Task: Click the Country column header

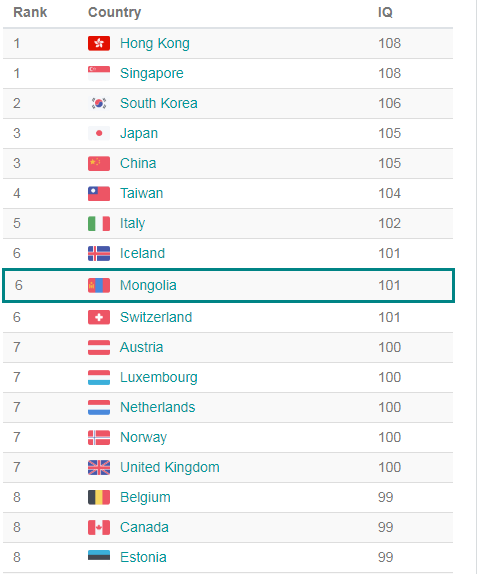Action: click(115, 12)
